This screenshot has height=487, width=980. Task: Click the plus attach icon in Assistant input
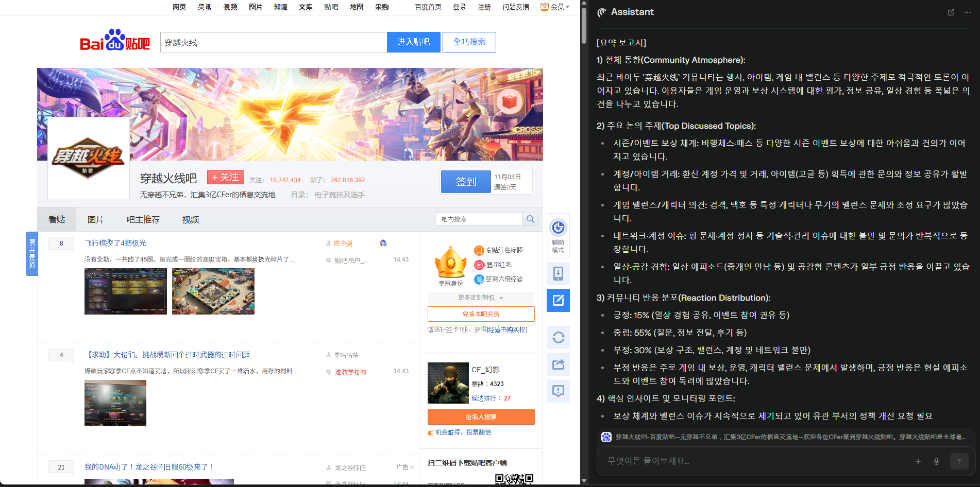(x=918, y=461)
